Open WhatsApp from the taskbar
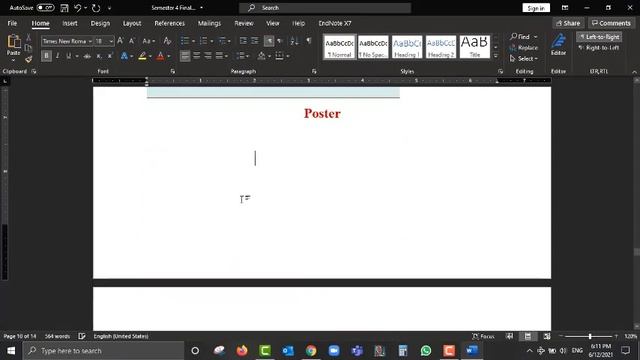Screen dimensions: 640x360 [x=426, y=351]
